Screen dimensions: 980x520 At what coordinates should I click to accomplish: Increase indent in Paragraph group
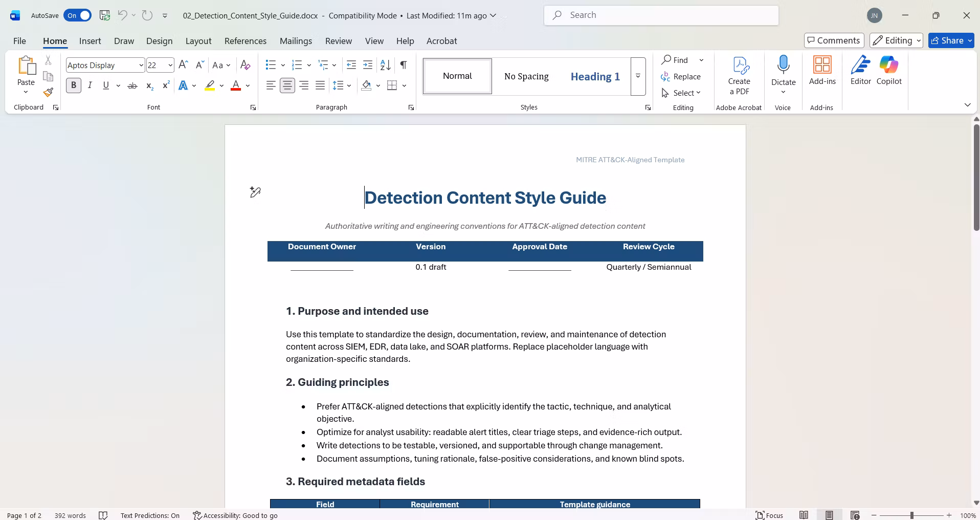tap(368, 65)
